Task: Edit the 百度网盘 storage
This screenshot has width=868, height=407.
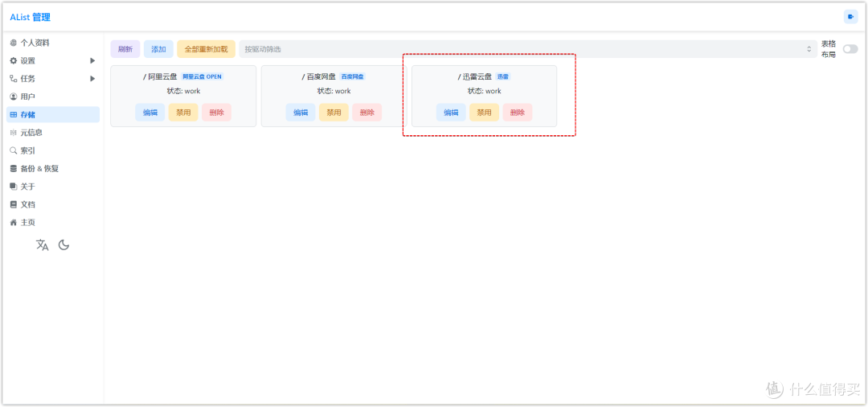Action: pos(301,113)
